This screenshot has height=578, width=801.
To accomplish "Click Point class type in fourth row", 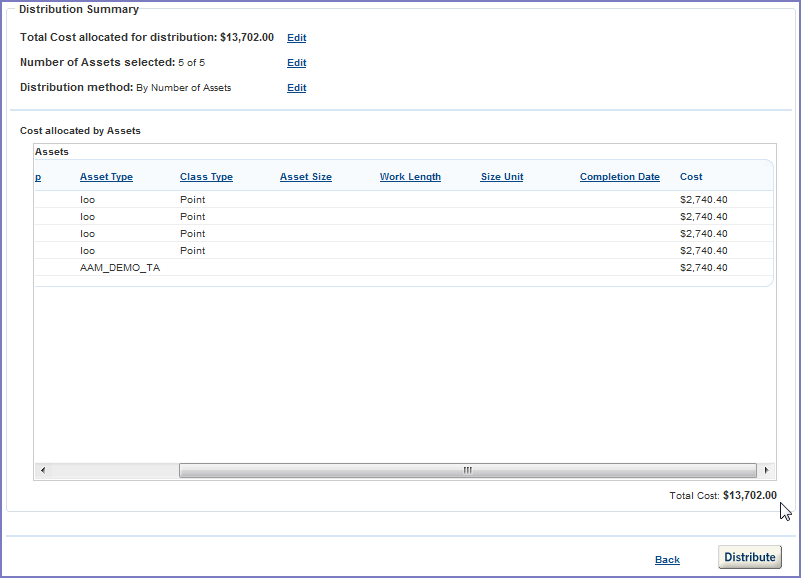I will tap(192, 251).
